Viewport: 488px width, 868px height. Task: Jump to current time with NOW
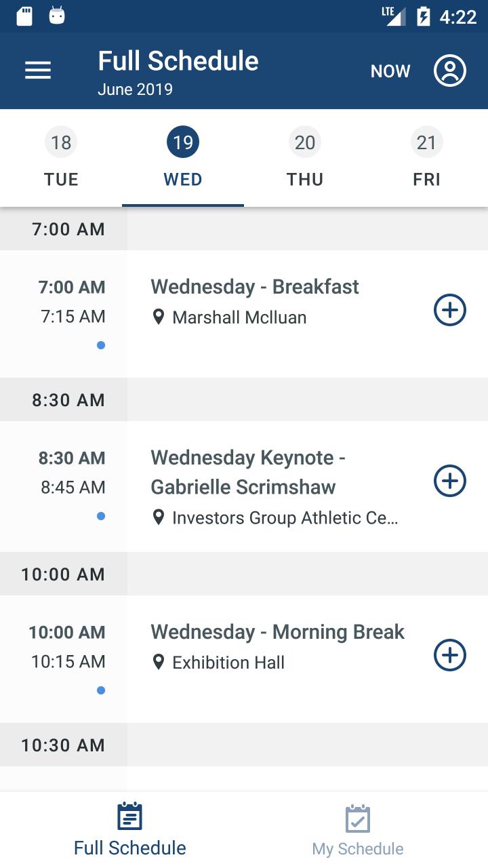pyautogui.click(x=390, y=71)
